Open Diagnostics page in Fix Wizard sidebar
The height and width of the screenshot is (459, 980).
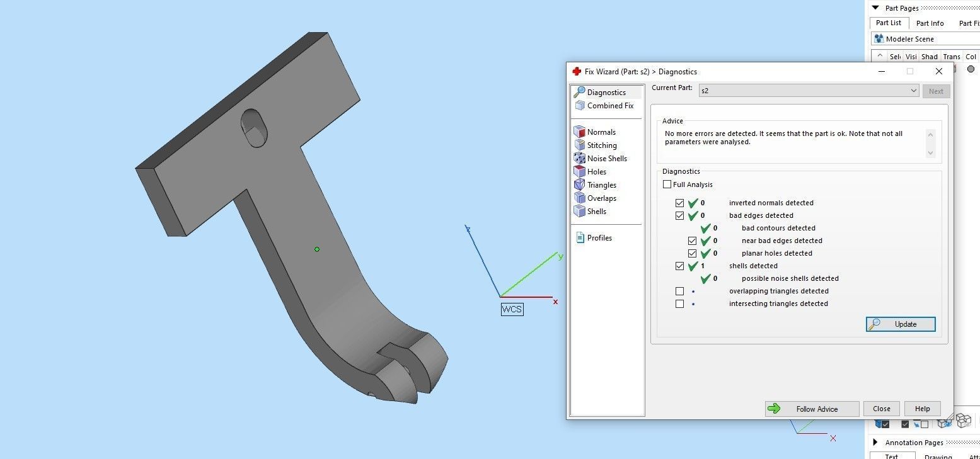coord(606,93)
